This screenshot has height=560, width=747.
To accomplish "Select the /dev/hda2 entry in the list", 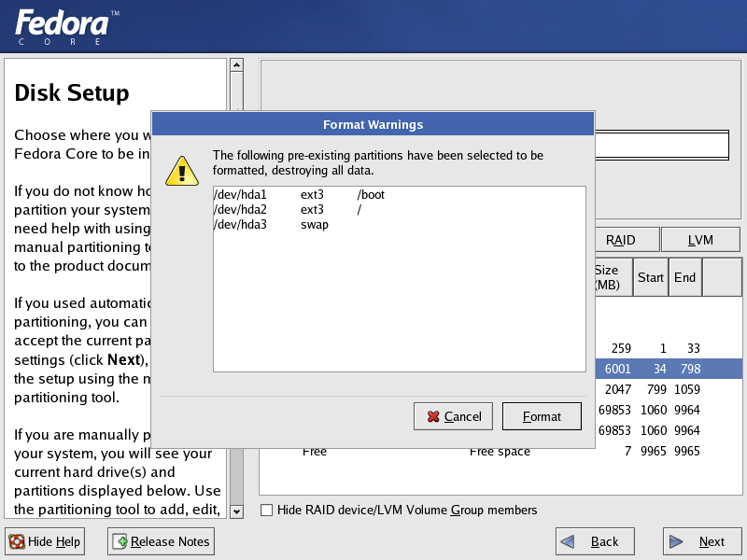I will [400, 209].
